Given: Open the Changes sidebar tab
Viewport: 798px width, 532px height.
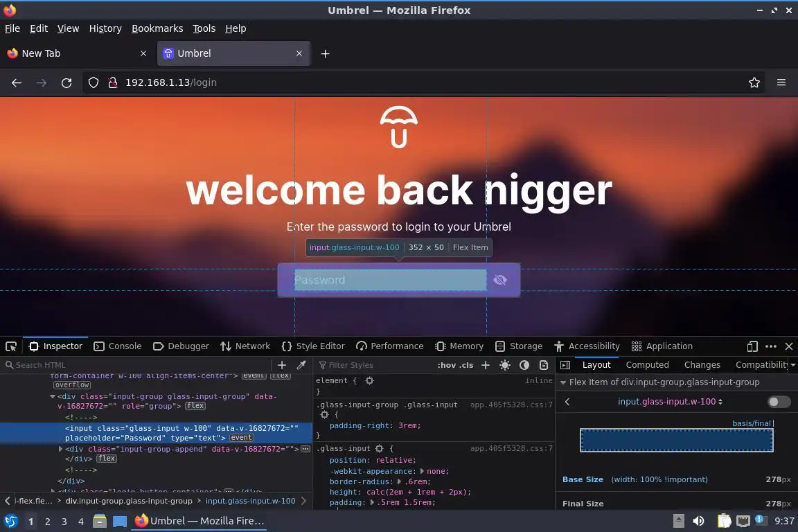Looking at the screenshot, I should coord(702,365).
